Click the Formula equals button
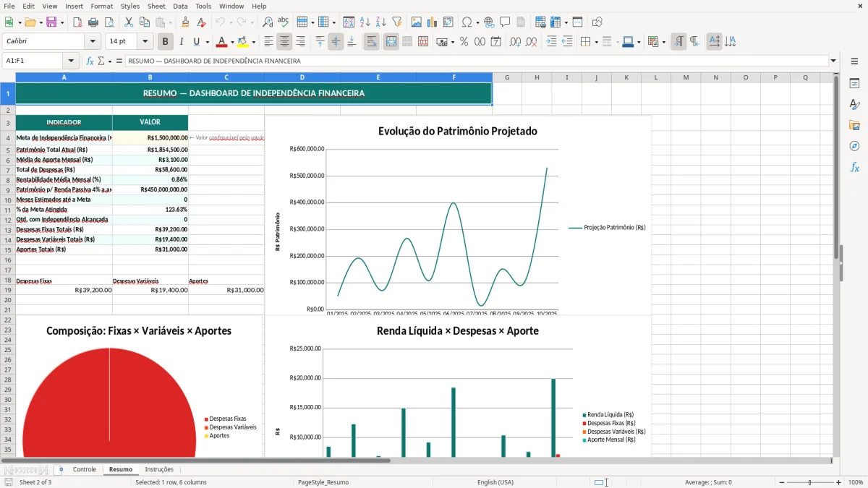Image resolution: width=868 pixels, height=488 pixels. pos(118,61)
